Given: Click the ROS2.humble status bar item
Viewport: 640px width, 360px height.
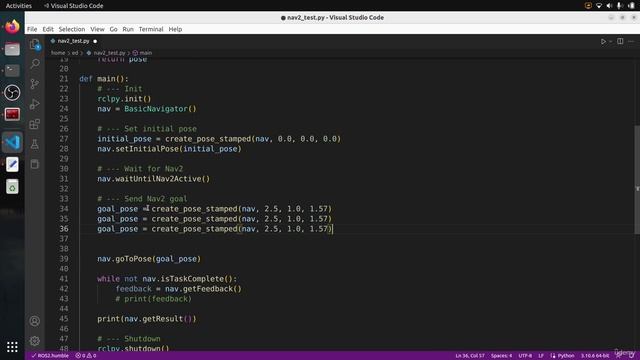Looking at the screenshot, I should (50, 356).
